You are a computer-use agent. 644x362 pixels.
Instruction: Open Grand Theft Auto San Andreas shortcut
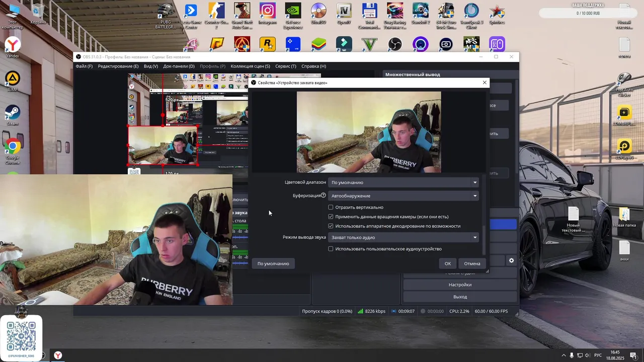(x=242, y=16)
